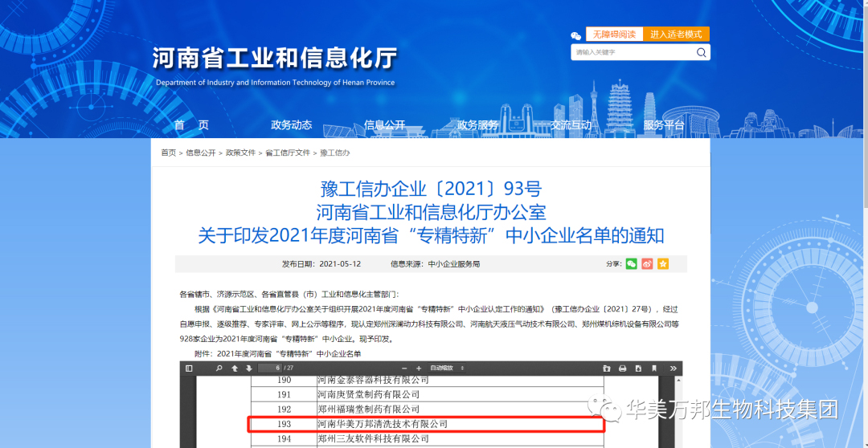
Task: Open the find-in-document search in PDF toolbar
Action: coord(219,369)
